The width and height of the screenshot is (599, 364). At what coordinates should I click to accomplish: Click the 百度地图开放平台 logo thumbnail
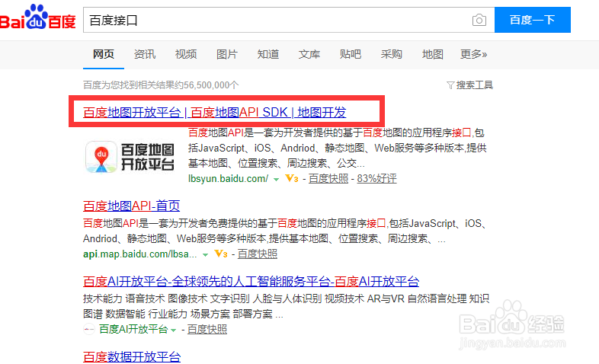tap(130, 157)
